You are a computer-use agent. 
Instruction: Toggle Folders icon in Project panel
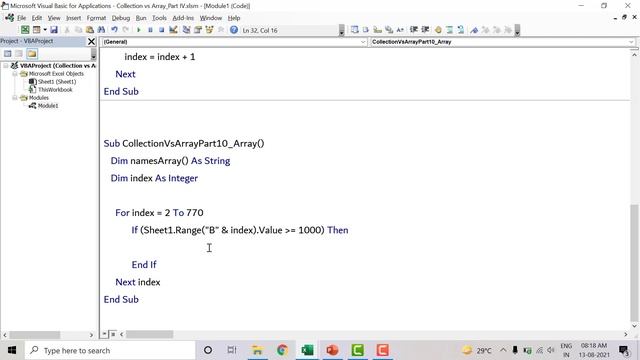[x=32, y=53]
